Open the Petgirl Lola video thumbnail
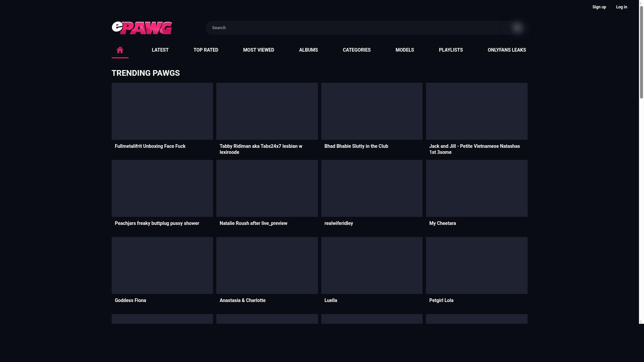 click(x=476, y=265)
